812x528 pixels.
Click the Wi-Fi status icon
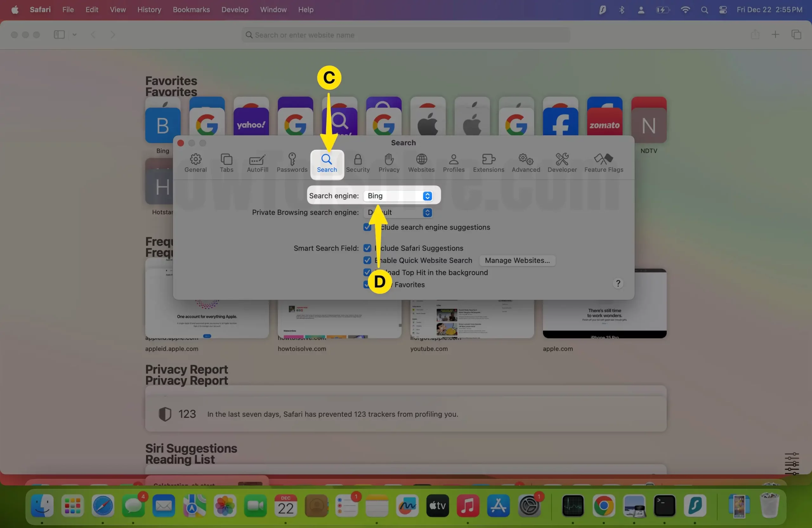[685, 10]
